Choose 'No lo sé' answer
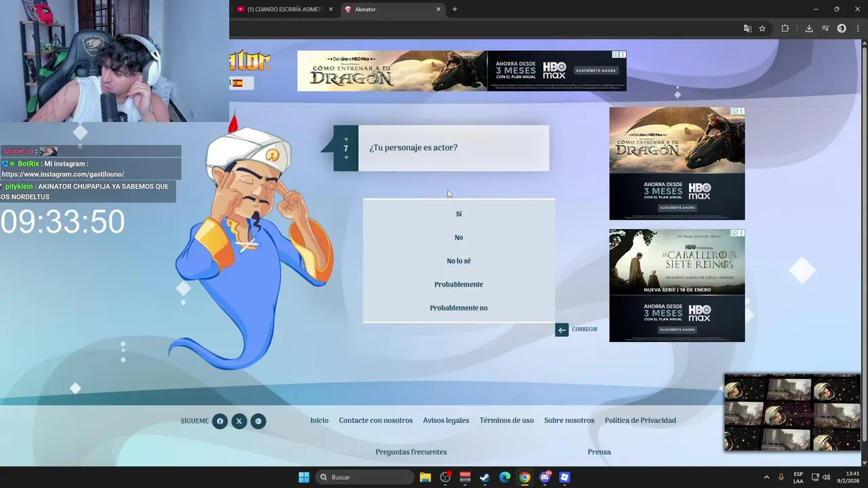 click(458, 261)
